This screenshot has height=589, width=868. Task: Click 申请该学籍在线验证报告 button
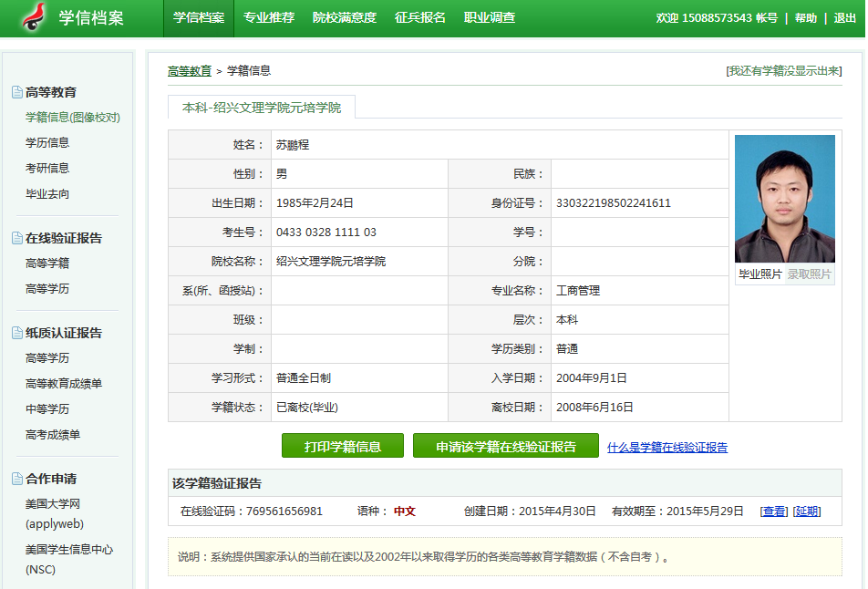point(506,447)
